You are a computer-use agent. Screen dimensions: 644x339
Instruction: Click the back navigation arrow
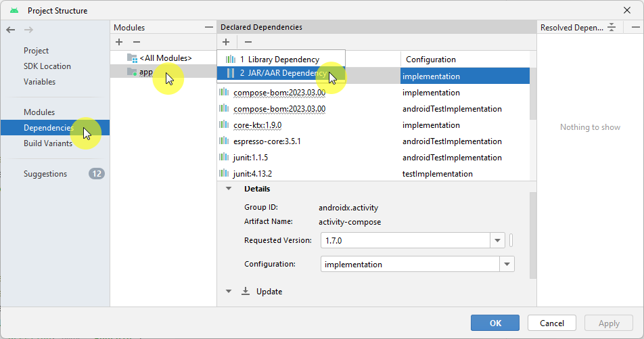pos(10,30)
